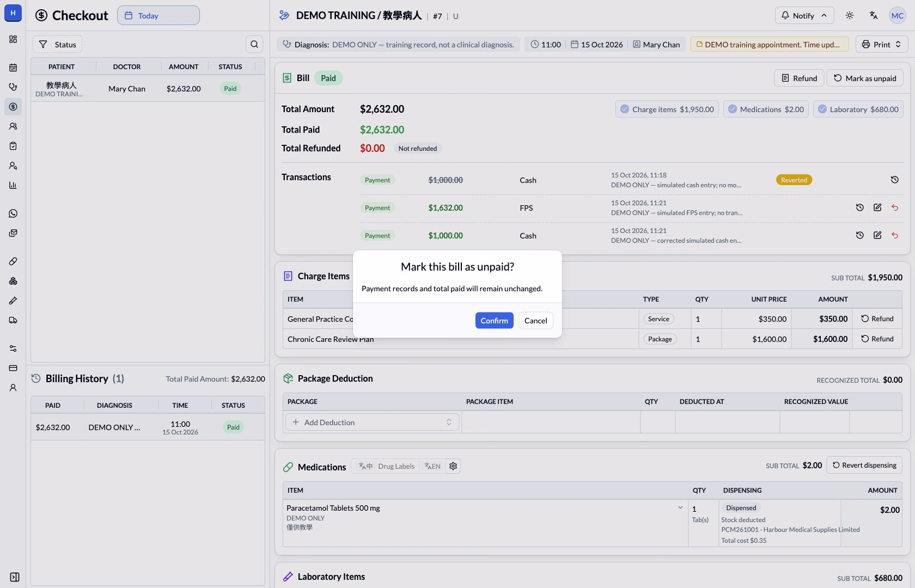Click the Mark as unpaid button
915x588 pixels.
pyautogui.click(x=865, y=78)
